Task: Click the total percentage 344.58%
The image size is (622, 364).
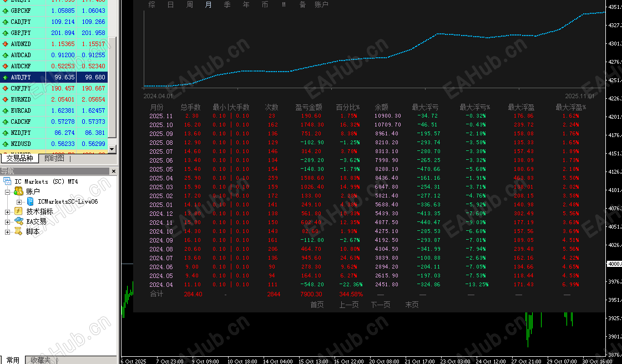Action: coord(351,294)
